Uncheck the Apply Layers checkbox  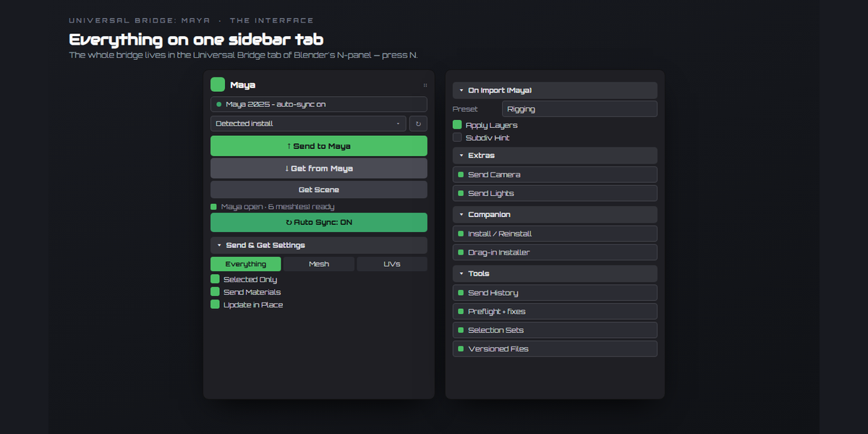457,125
